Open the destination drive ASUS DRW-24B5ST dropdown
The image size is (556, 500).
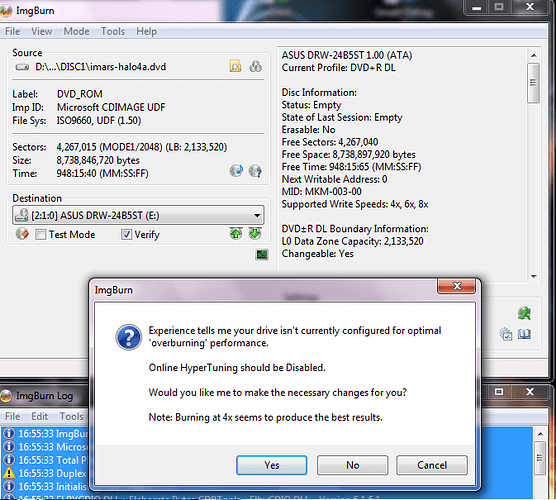click(138, 215)
